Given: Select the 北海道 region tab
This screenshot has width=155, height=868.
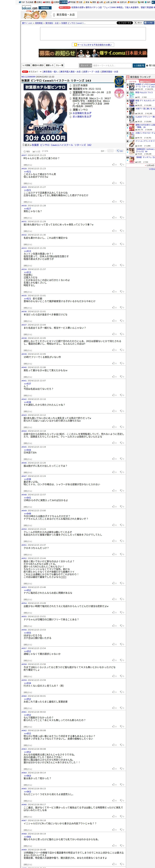Looking at the screenshot, I should point(30,2).
